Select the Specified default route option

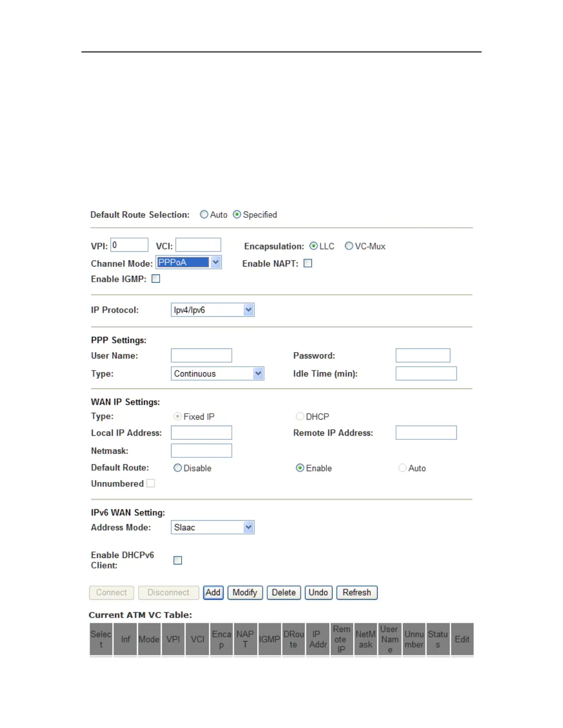[237, 215]
